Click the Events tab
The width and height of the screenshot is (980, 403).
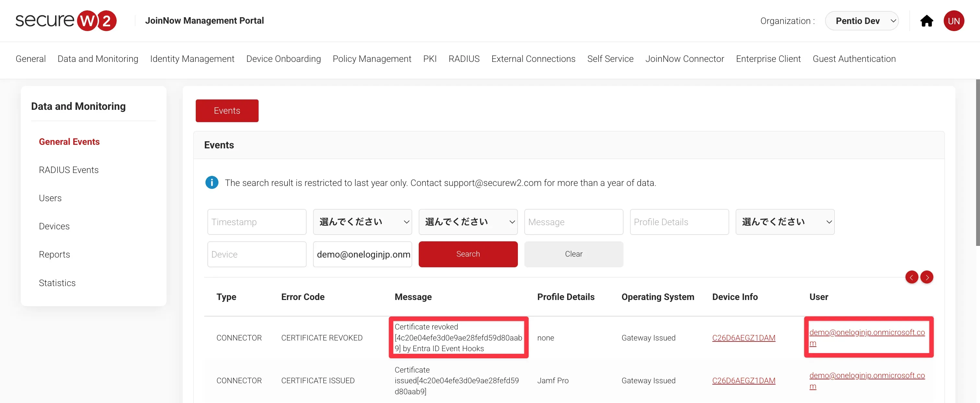(x=227, y=111)
